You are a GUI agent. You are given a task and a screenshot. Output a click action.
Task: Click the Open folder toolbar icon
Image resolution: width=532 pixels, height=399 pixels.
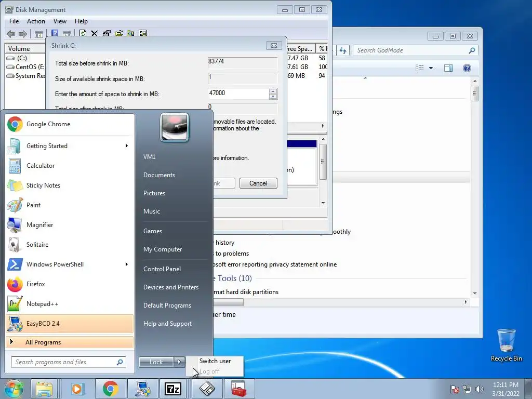pyautogui.click(x=118, y=33)
